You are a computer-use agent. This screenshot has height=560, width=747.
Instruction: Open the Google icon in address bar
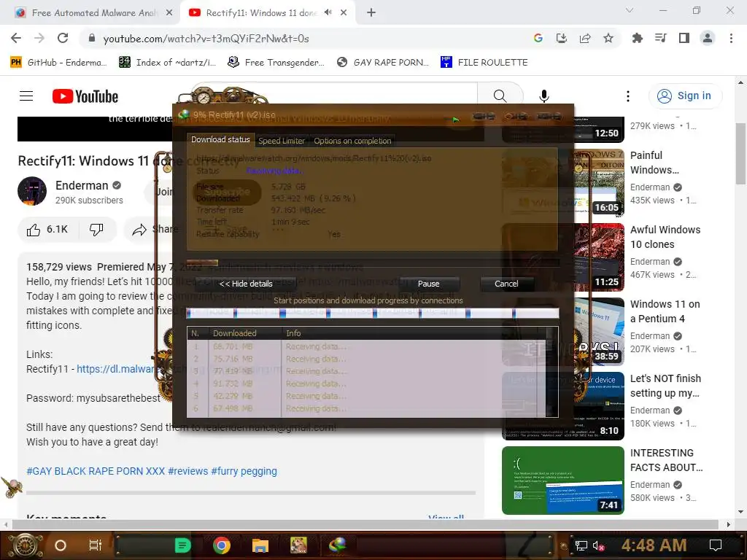point(538,38)
